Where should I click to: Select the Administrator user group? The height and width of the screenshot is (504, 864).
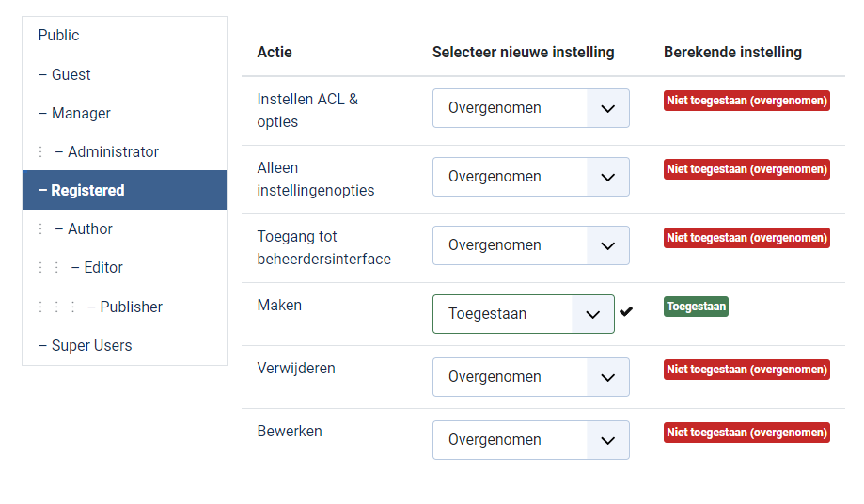pyautogui.click(x=113, y=151)
